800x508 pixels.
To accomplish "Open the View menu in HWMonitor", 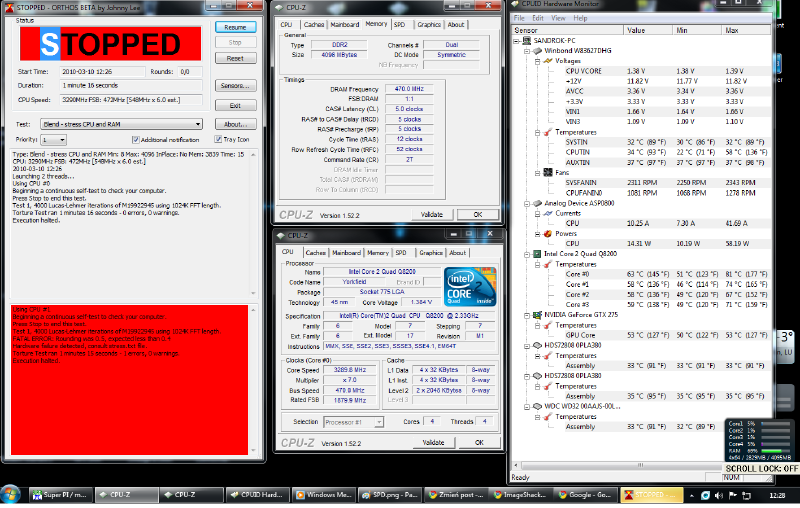I will pyautogui.click(x=558, y=18).
